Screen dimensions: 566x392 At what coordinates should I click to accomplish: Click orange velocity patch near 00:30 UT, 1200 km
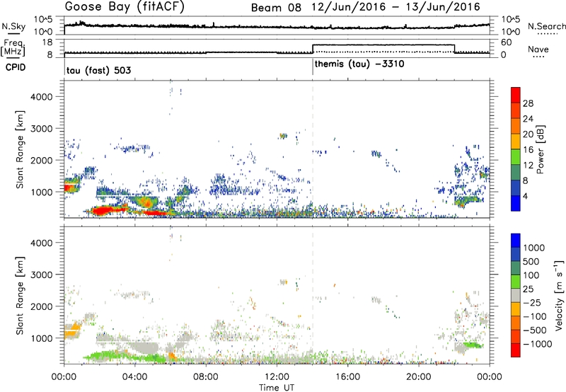tap(74, 330)
